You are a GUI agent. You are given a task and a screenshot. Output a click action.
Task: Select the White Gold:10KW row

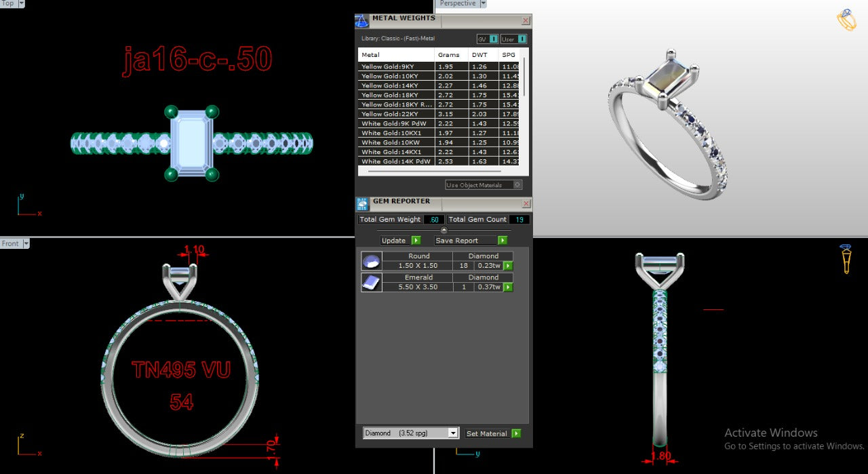coord(439,142)
